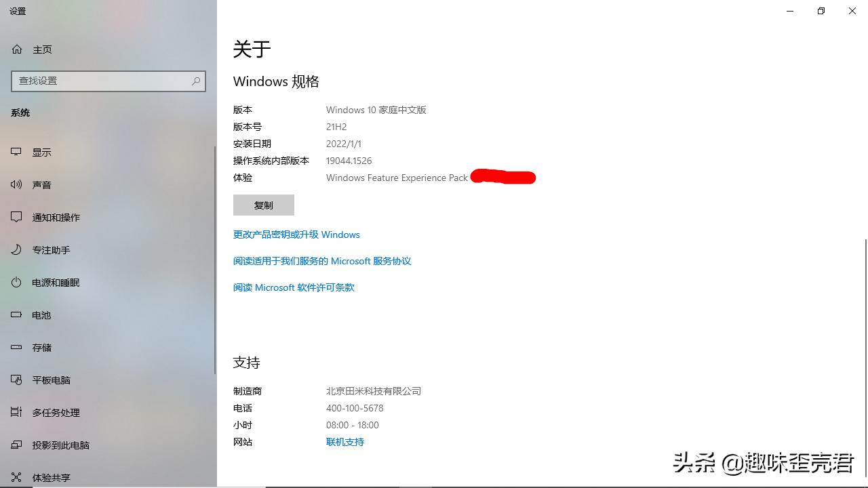The width and height of the screenshot is (868, 488).
Task: Read the Microsoft 软件许可条款
Action: 293,287
